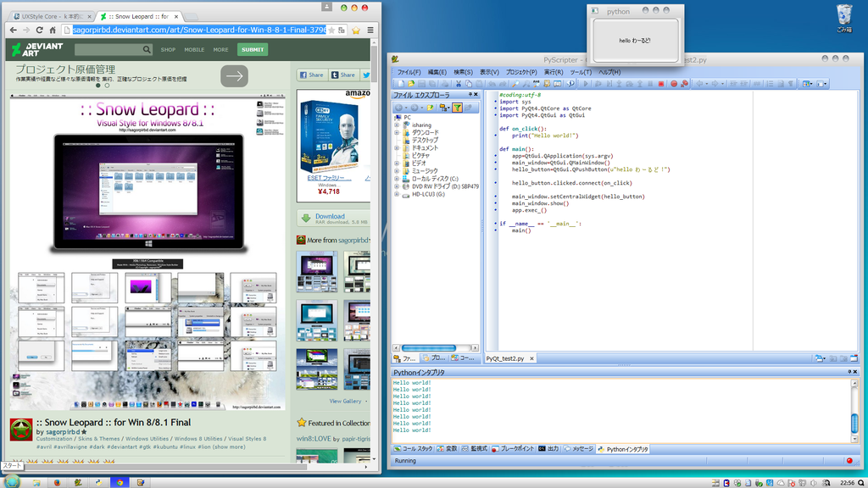Click the Start orb on the taskbar
Viewport: 868px width, 488px height.
pyautogui.click(x=12, y=481)
